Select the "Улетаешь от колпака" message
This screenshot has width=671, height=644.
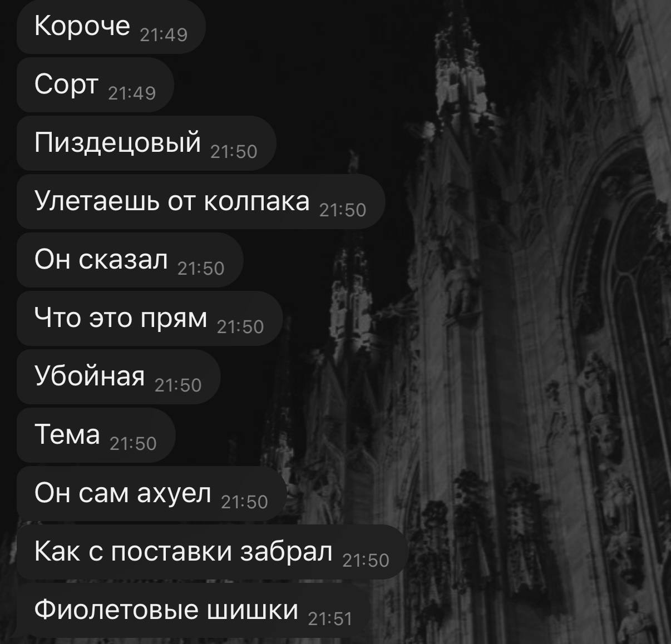coord(201,201)
